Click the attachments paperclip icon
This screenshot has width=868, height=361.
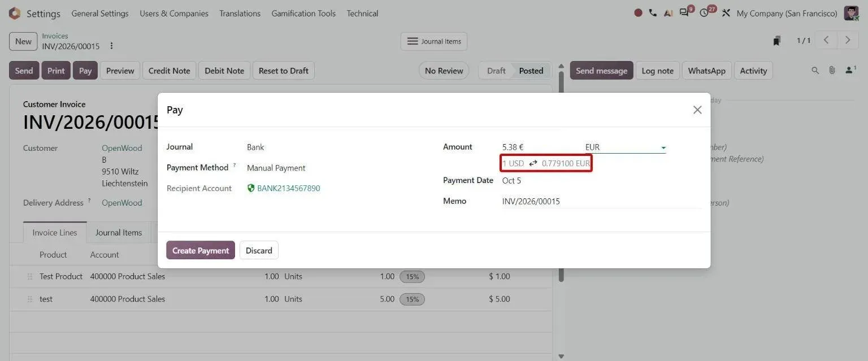[x=832, y=71]
